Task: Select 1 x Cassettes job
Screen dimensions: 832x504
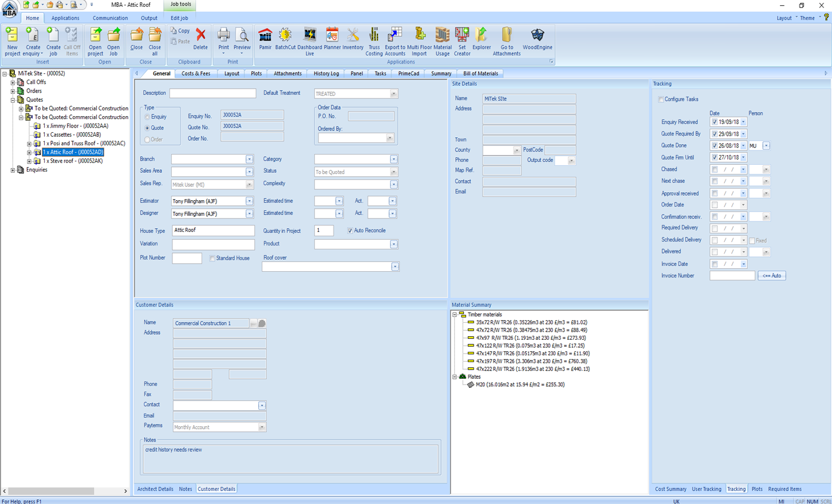Action: (72, 135)
